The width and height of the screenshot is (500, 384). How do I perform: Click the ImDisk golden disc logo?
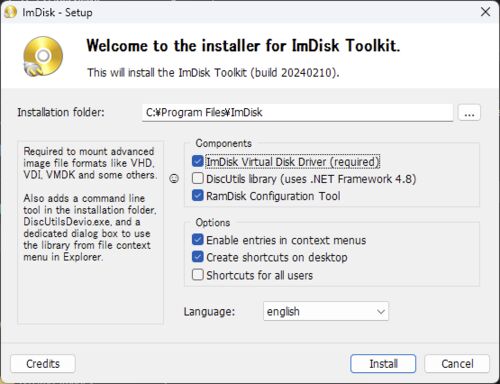click(43, 56)
